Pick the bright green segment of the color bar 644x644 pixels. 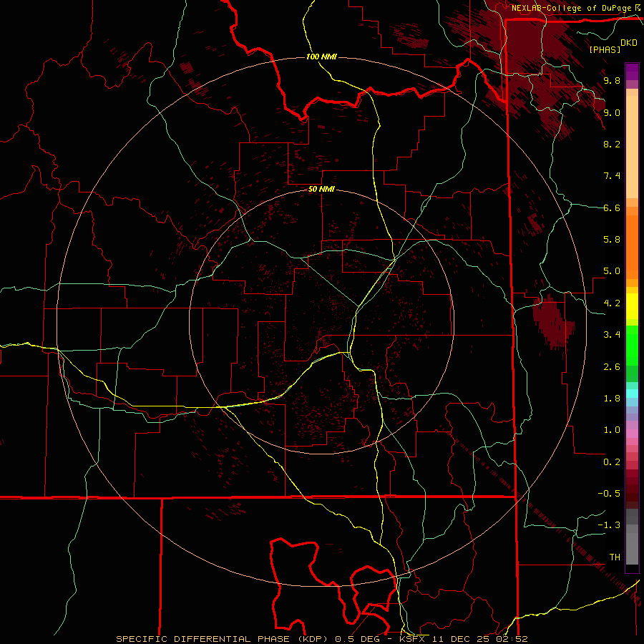click(632, 345)
